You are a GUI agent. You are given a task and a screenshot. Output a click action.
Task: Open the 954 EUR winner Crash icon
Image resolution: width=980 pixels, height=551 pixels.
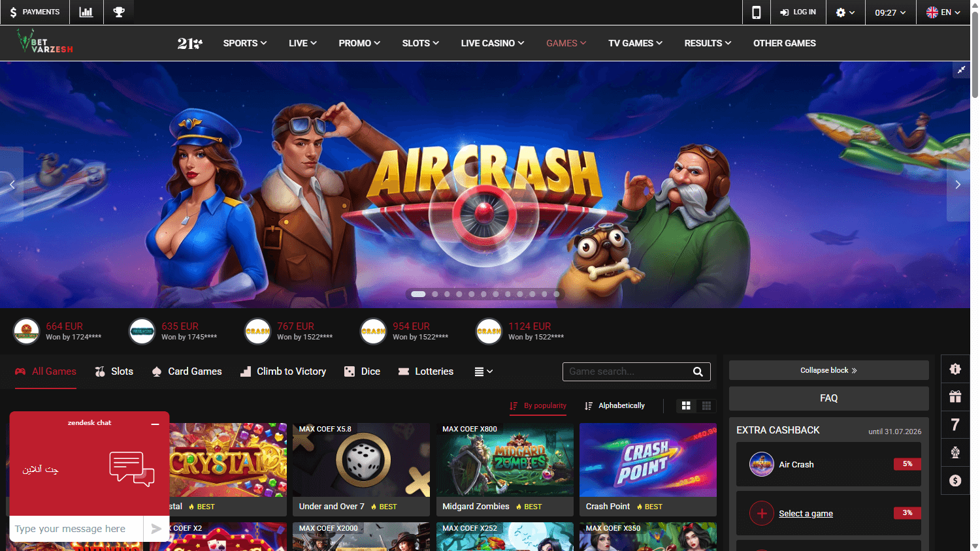coord(373,331)
